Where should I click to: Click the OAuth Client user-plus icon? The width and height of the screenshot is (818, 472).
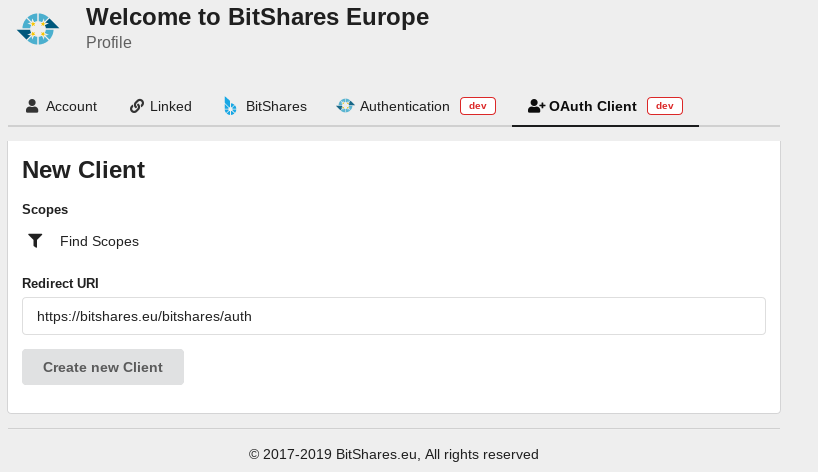(536, 106)
